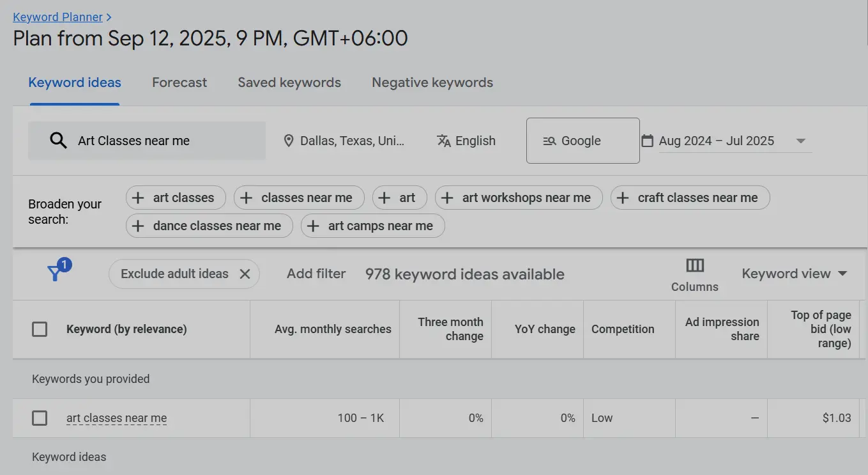
Task: Open the Negative keywords tab
Action: tap(432, 82)
